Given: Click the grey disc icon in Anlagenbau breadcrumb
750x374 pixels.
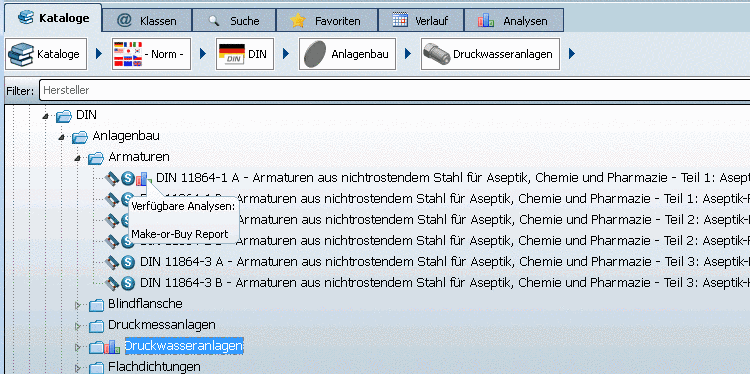Looking at the screenshot, I should coord(314,55).
